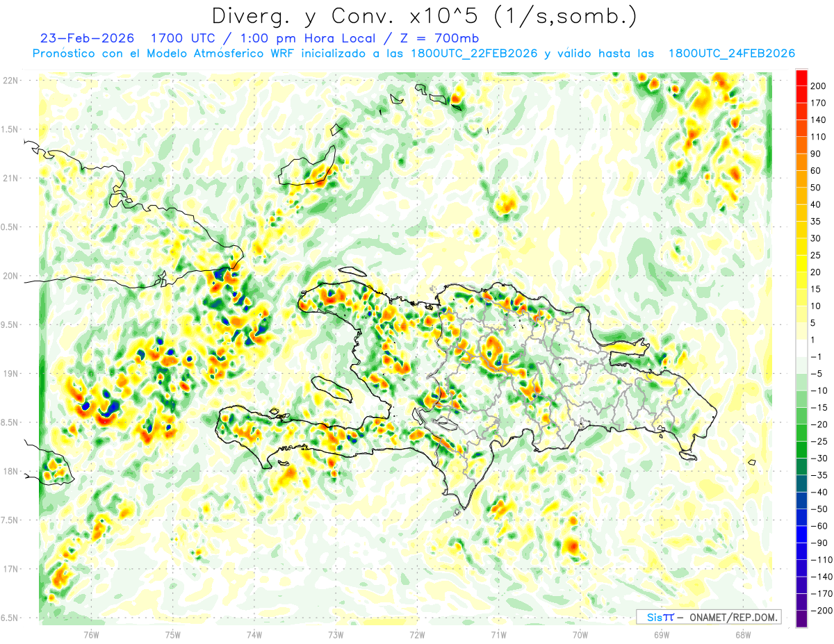The image size is (834, 644).
Task: Click the "17N" latitude label
Action: 12,569
